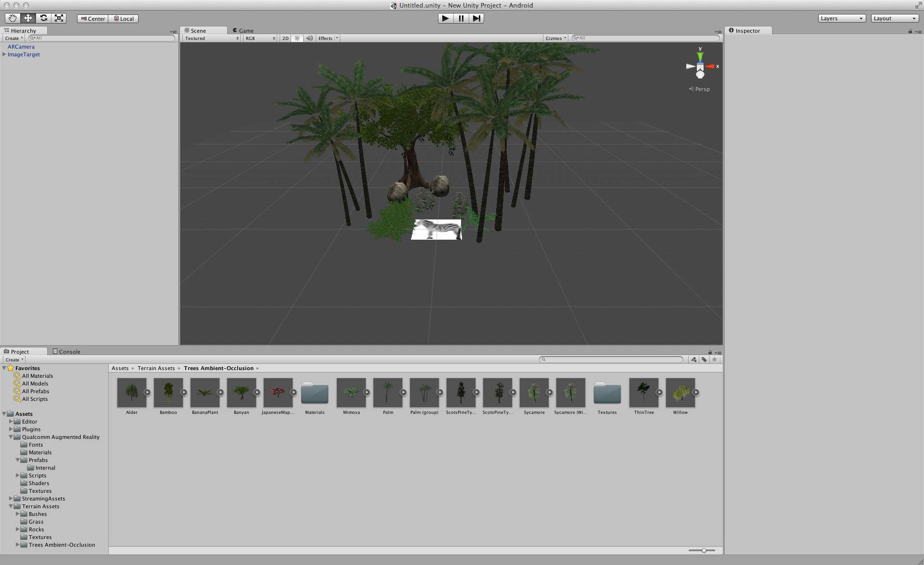Toggle scene audio speaker icon
924x565 pixels.
309,38
